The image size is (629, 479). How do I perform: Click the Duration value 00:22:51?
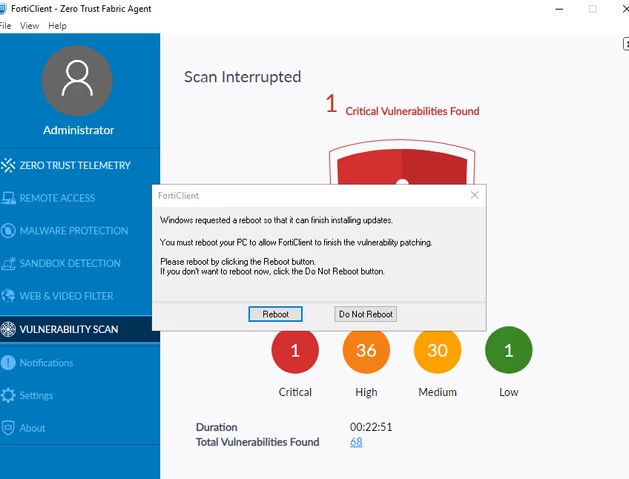click(x=371, y=426)
